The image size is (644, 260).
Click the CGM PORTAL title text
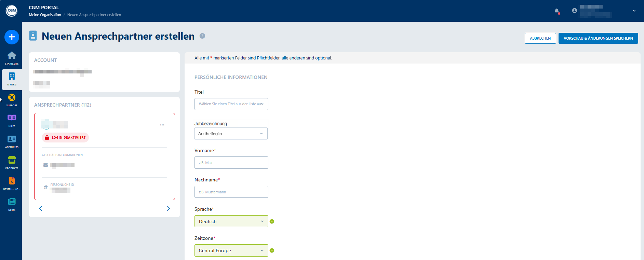click(x=44, y=8)
